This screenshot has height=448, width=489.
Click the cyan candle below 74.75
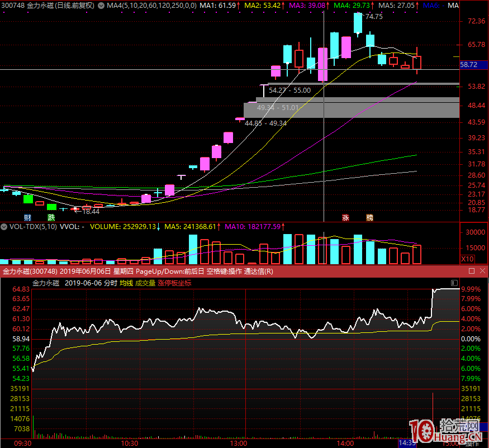tap(358, 23)
